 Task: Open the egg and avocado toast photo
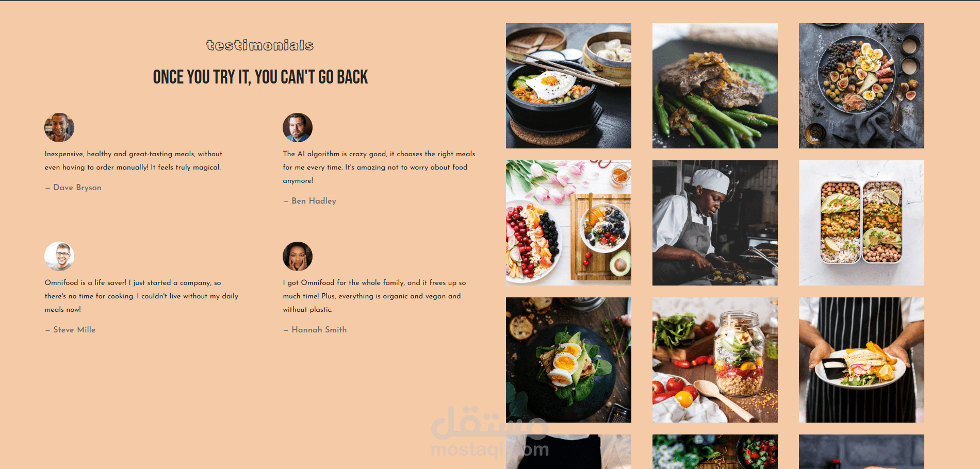(568, 360)
